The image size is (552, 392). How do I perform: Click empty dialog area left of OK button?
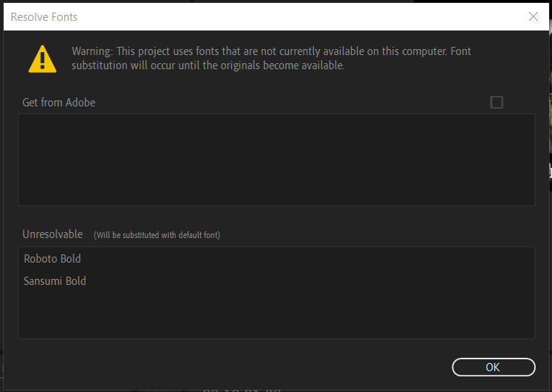223,367
